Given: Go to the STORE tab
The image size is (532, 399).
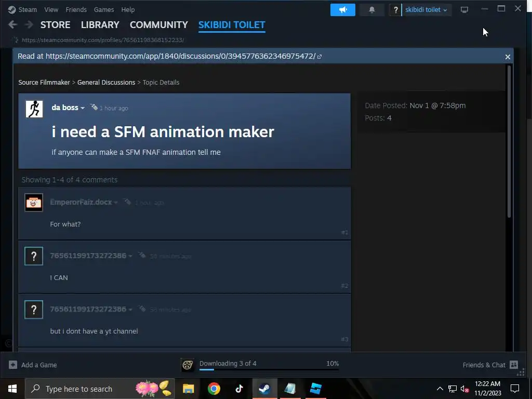Looking at the screenshot, I should [x=55, y=25].
